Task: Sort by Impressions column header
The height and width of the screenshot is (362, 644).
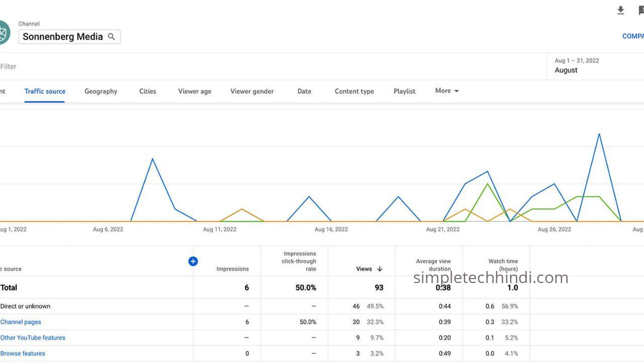Action: (232, 269)
